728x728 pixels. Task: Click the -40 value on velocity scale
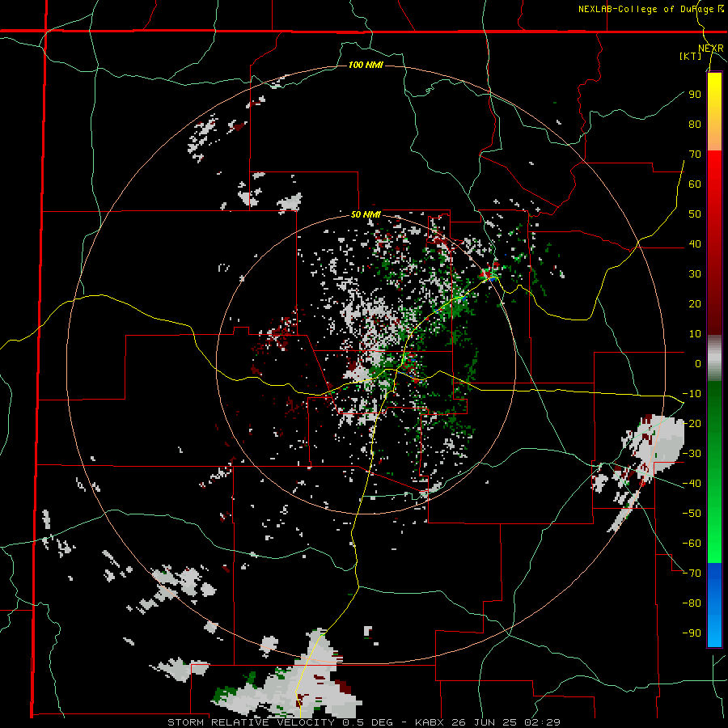[692, 484]
